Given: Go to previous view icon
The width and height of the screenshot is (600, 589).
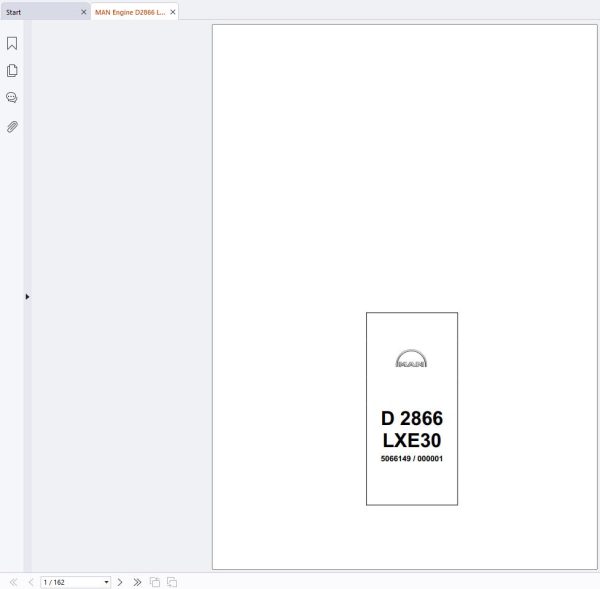Looking at the screenshot, I should pyautogui.click(x=155, y=582).
